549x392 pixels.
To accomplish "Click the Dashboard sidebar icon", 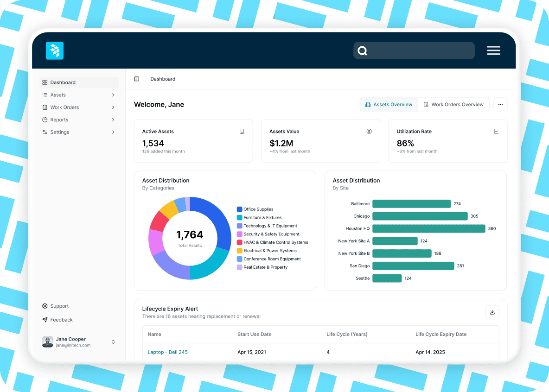I will tap(45, 82).
